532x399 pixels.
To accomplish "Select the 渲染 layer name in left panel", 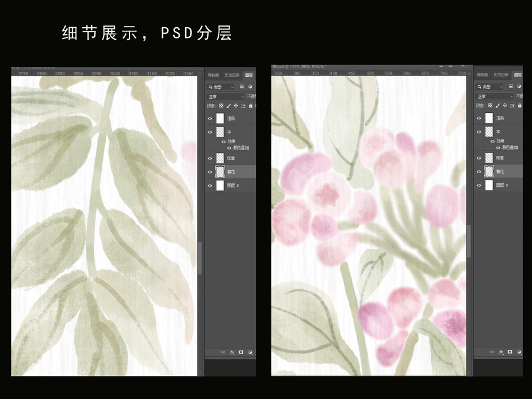I will click(231, 118).
